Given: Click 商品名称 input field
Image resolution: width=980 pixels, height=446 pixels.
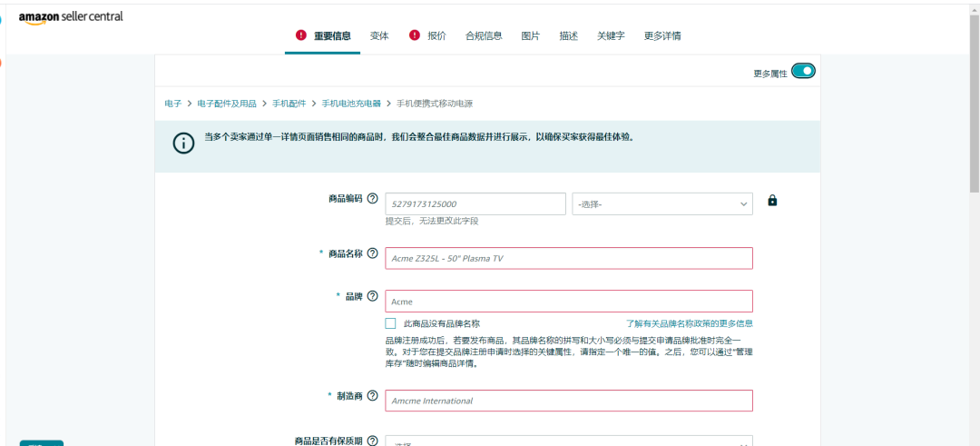Looking at the screenshot, I should (x=569, y=258).
